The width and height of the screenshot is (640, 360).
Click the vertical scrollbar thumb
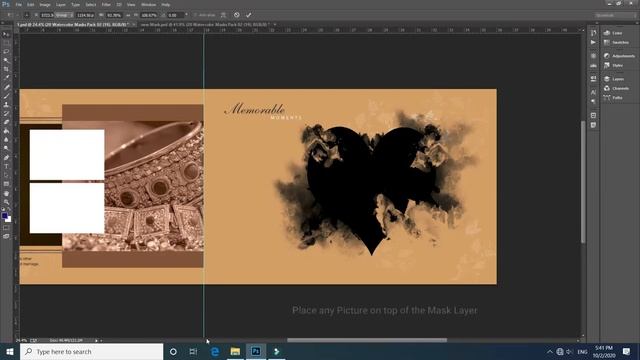coord(583,182)
